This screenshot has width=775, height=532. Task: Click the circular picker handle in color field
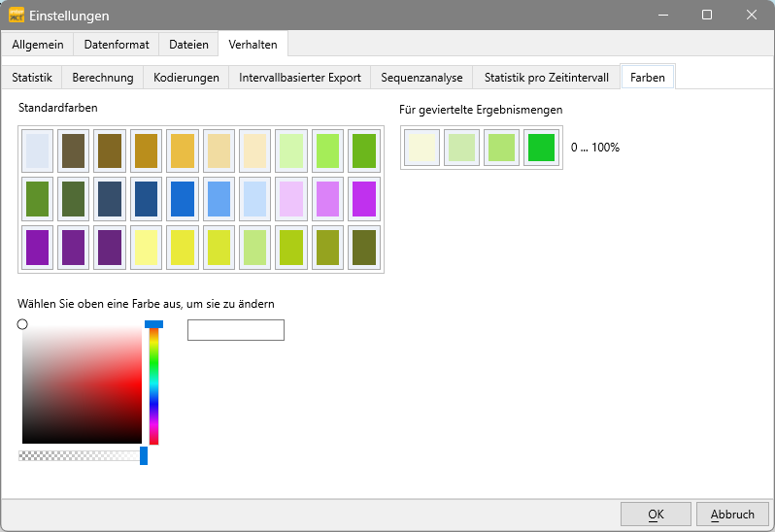[22, 324]
